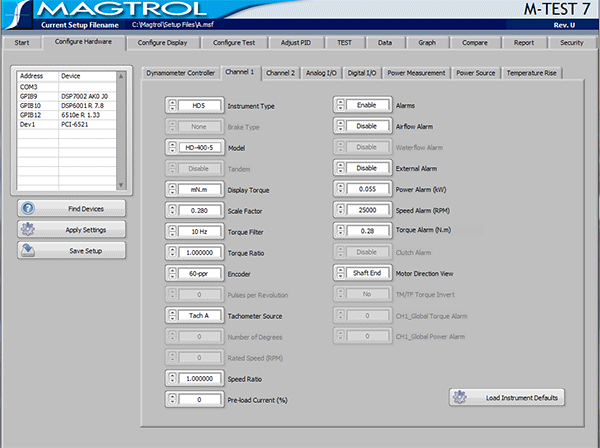Click the disk icon on Save Setup
The image size is (600, 448).
tap(28, 251)
